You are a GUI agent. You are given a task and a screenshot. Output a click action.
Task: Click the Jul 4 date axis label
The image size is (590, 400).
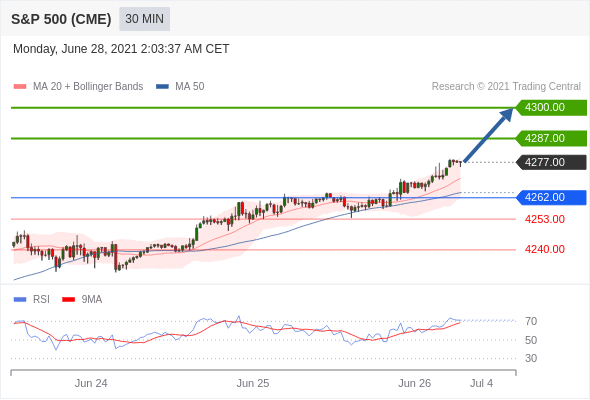[481, 383]
